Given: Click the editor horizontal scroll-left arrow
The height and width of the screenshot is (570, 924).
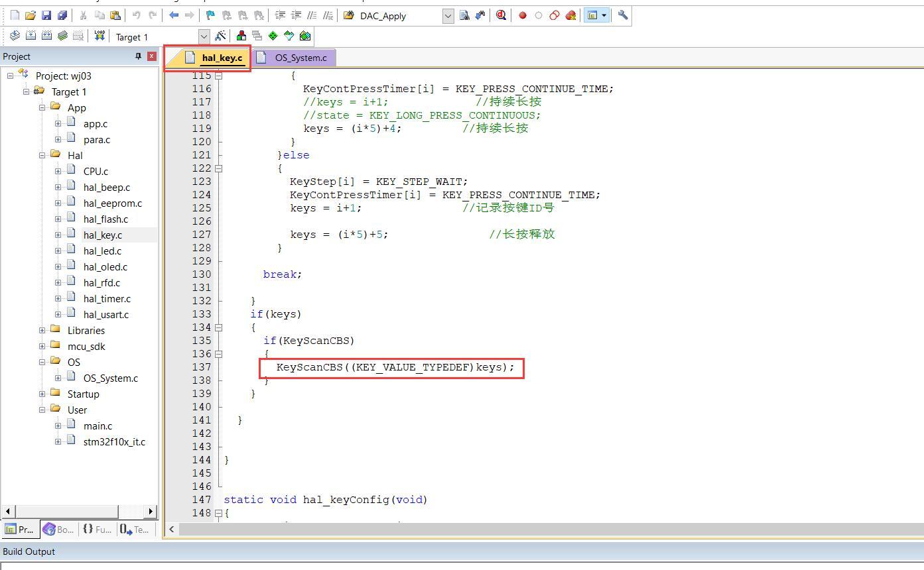Looking at the screenshot, I should click(172, 529).
